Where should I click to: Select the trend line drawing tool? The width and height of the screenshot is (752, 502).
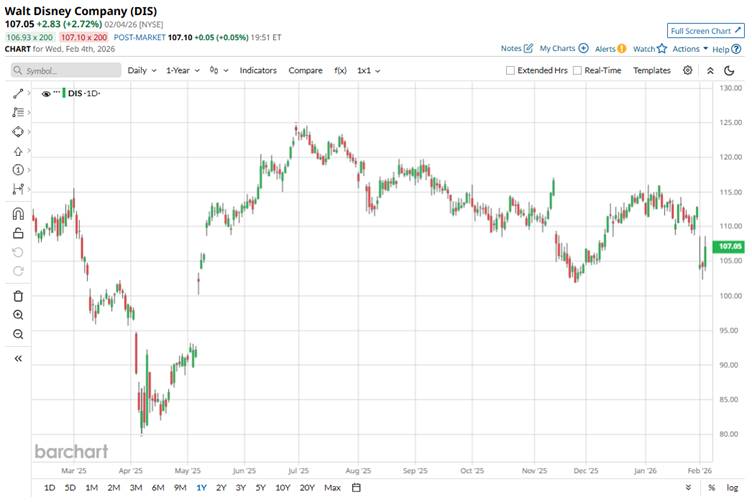(18, 93)
